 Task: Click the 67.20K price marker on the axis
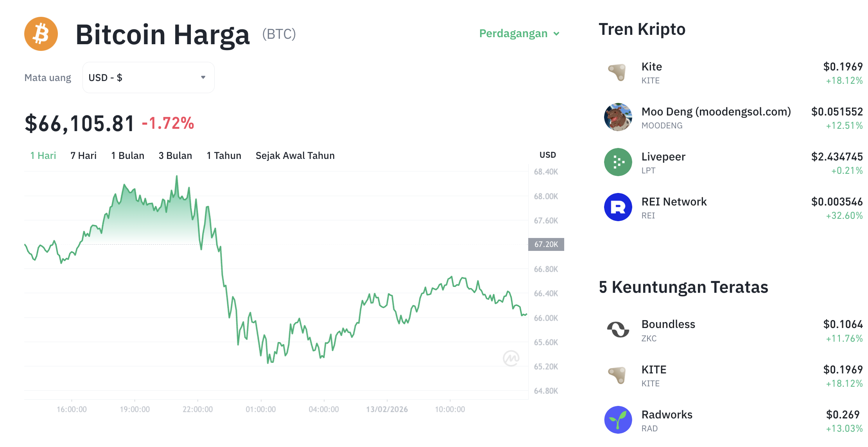546,244
